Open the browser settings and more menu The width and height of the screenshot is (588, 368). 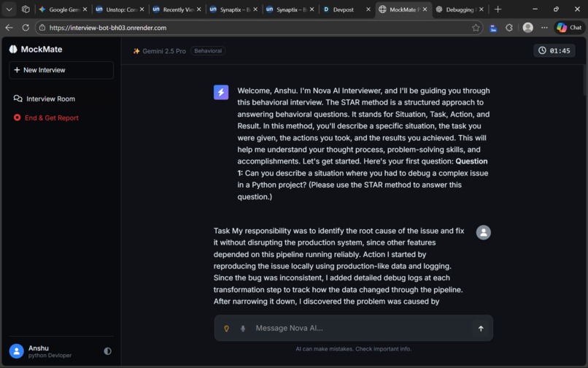tap(544, 28)
